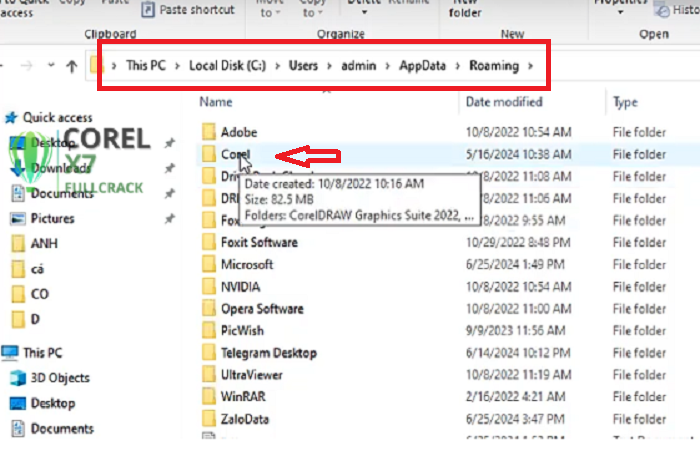700x451 pixels.
Task: Click the WinRAR folder name
Action: click(243, 397)
